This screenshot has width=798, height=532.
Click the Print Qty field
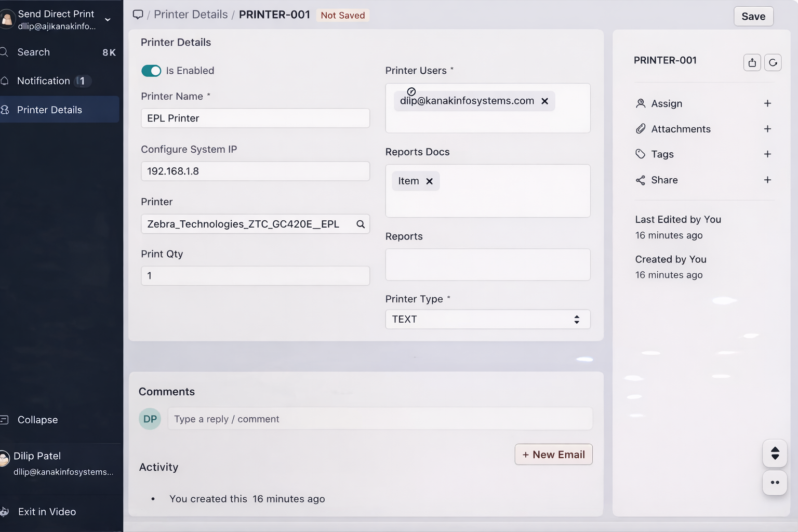click(x=255, y=275)
